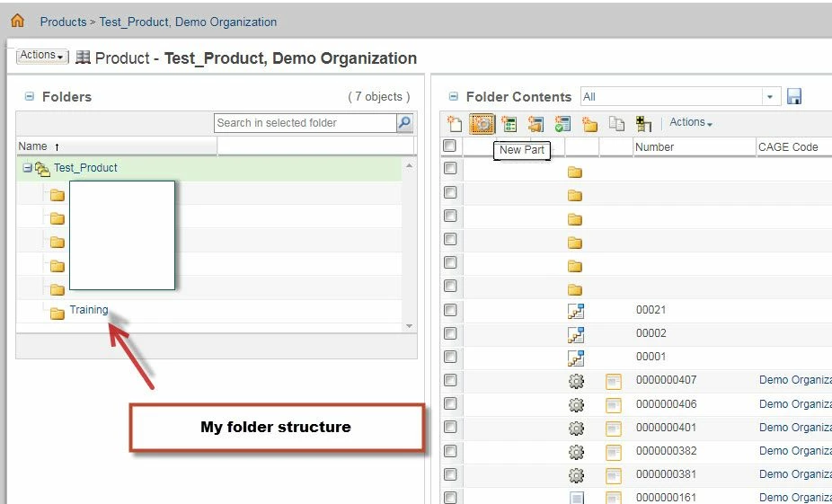Open Test_Product, Demo Organization breadcrumb link
Image resolution: width=832 pixels, height=504 pixels.
tap(188, 22)
